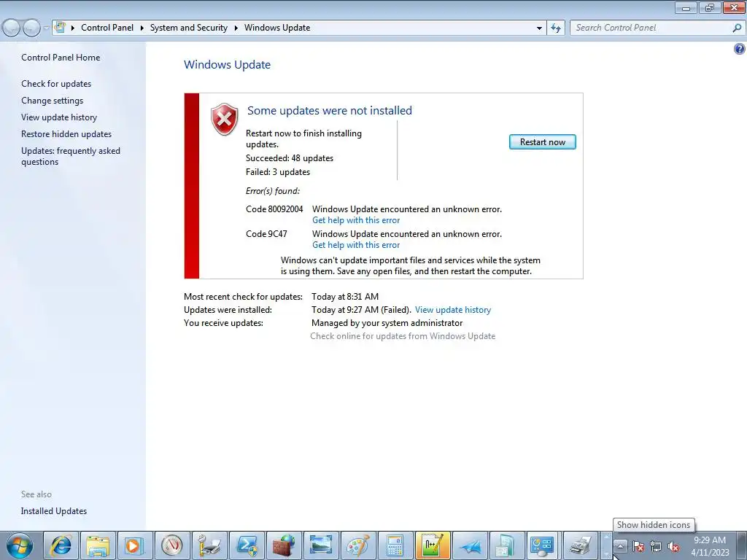Click the Code 9C47 text
The height and width of the screenshot is (560, 747).
[x=266, y=234]
